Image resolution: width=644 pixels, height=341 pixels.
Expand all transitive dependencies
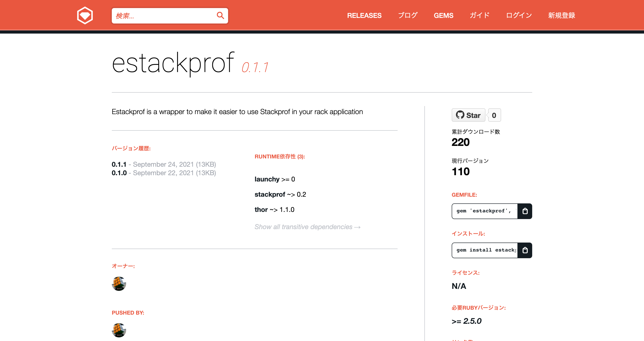coord(307,227)
